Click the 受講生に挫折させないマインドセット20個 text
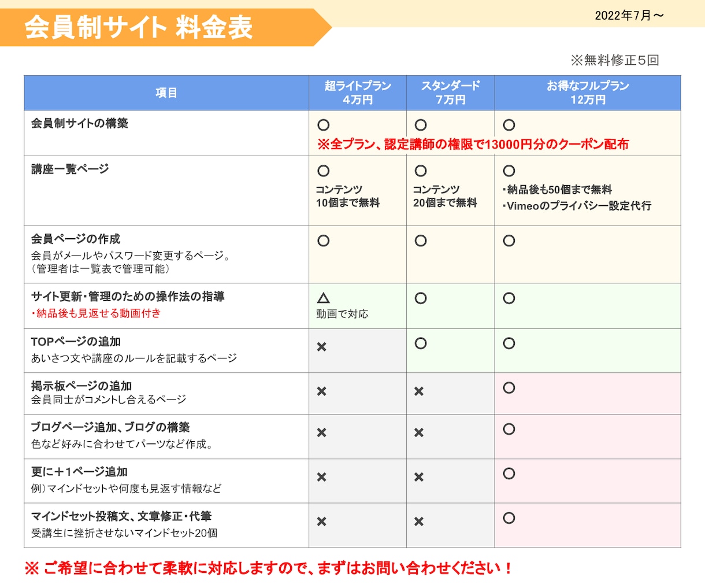The width and height of the screenshot is (705, 588). click(x=124, y=533)
